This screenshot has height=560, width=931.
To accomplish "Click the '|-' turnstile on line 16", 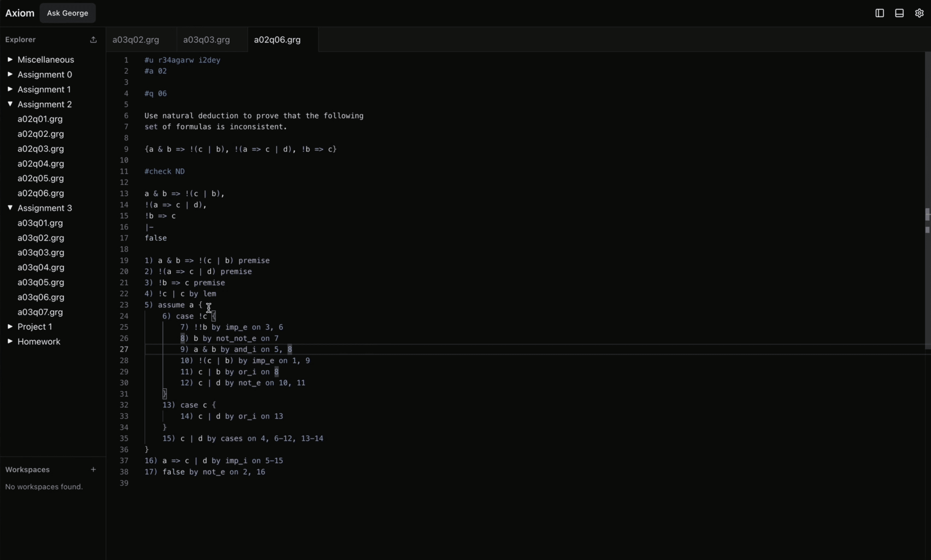I will [x=149, y=227].
